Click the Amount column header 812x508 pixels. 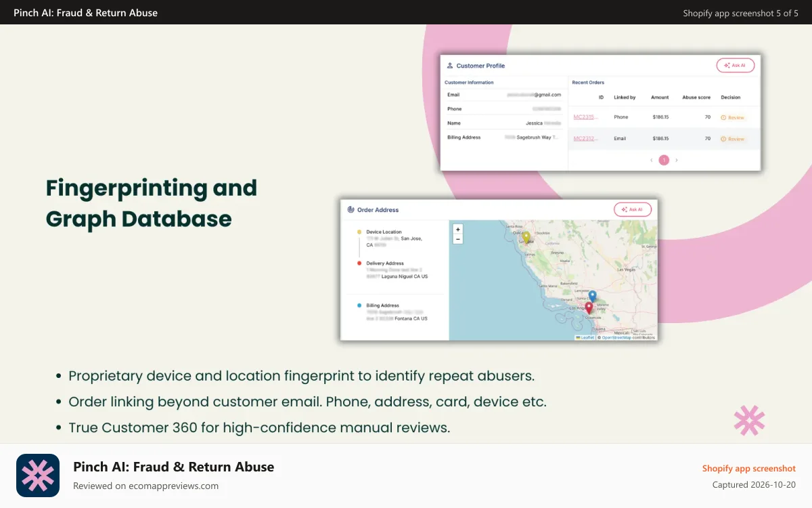pyautogui.click(x=660, y=98)
